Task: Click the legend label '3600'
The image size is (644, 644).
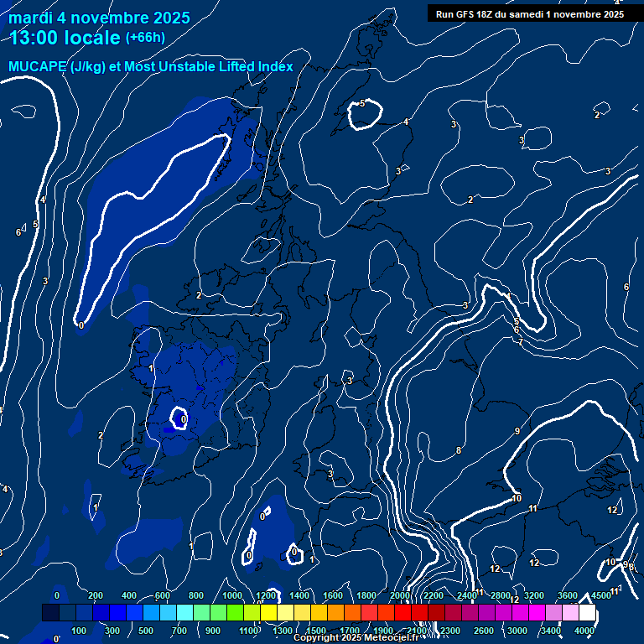Action: click(x=568, y=595)
